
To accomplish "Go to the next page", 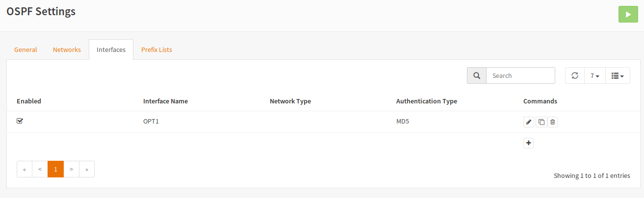I will [x=71, y=169].
